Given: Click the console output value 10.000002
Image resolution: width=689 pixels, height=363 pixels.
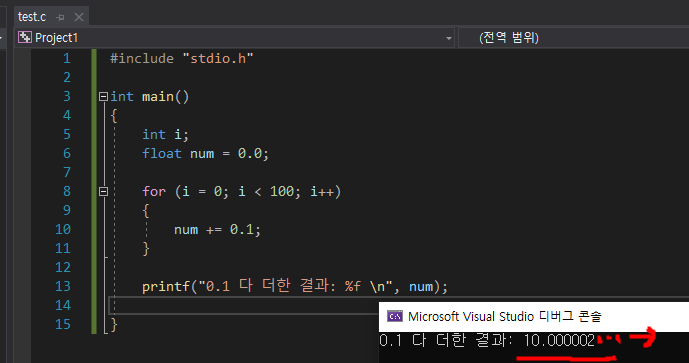Looking at the screenshot, I should click(559, 341).
